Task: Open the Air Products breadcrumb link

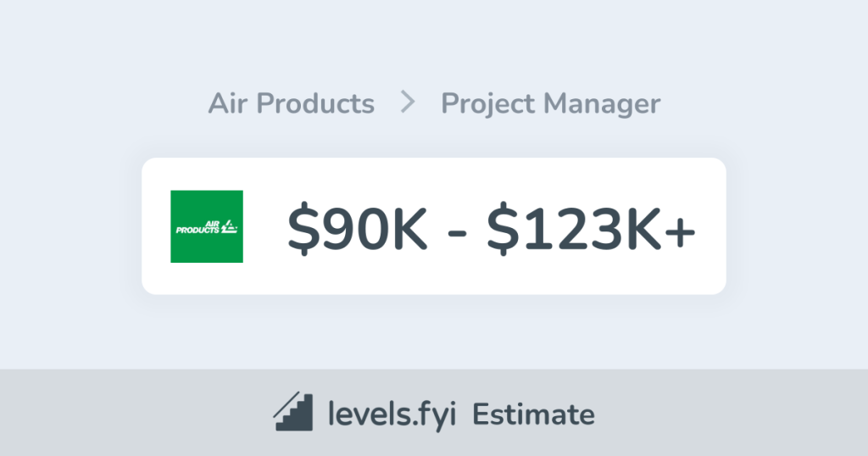Action: pyautogui.click(x=291, y=103)
